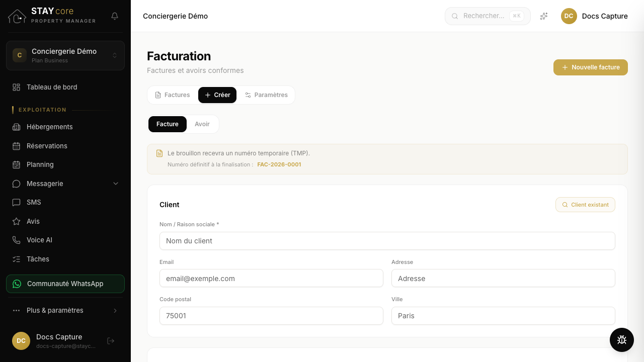Click the Email input field

point(271,278)
